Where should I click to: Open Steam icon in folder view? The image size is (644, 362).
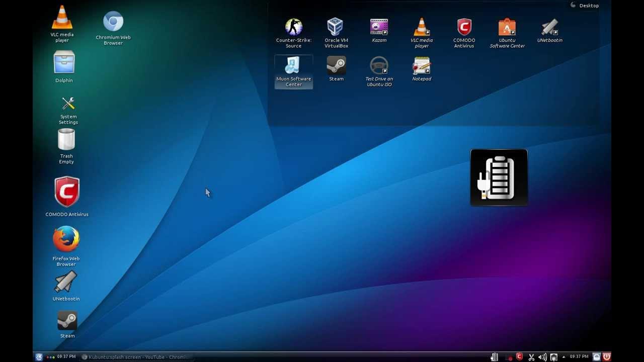[336, 69]
